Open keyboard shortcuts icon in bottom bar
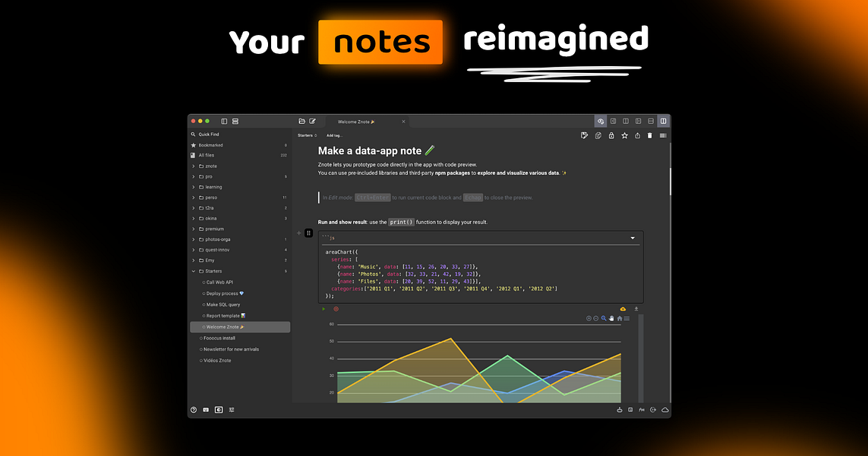The image size is (868, 456). click(206, 410)
